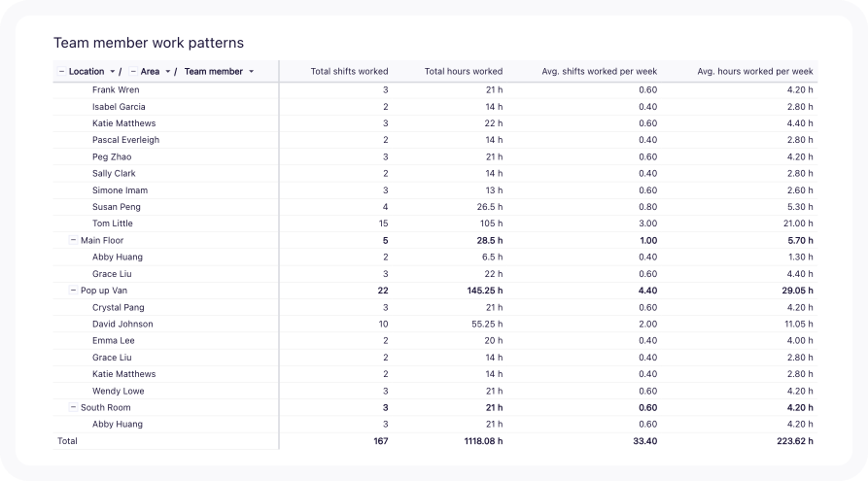The height and width of the screenshot is (481, 868).
Task: Select the Frank Wren row
Action: 435,89
